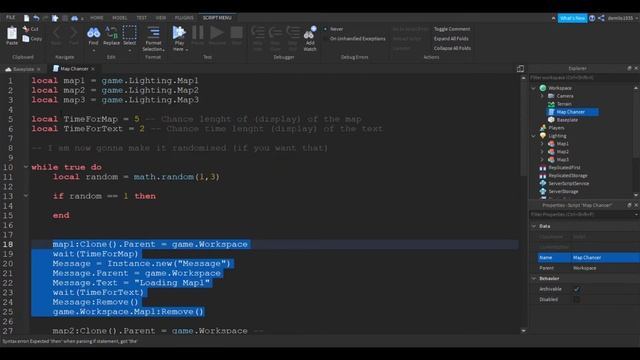
Task: Select the Map1 model in Explorer
Action: [562, 144]
